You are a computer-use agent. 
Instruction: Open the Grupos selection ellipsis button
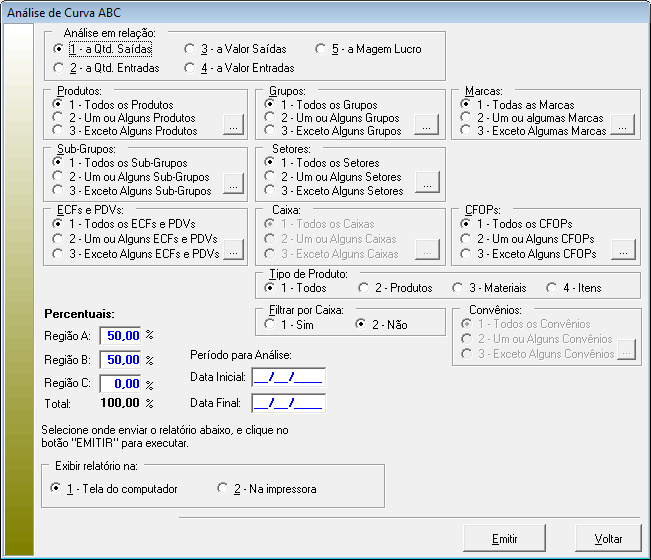pyautogui.click(x=426, y=125)
